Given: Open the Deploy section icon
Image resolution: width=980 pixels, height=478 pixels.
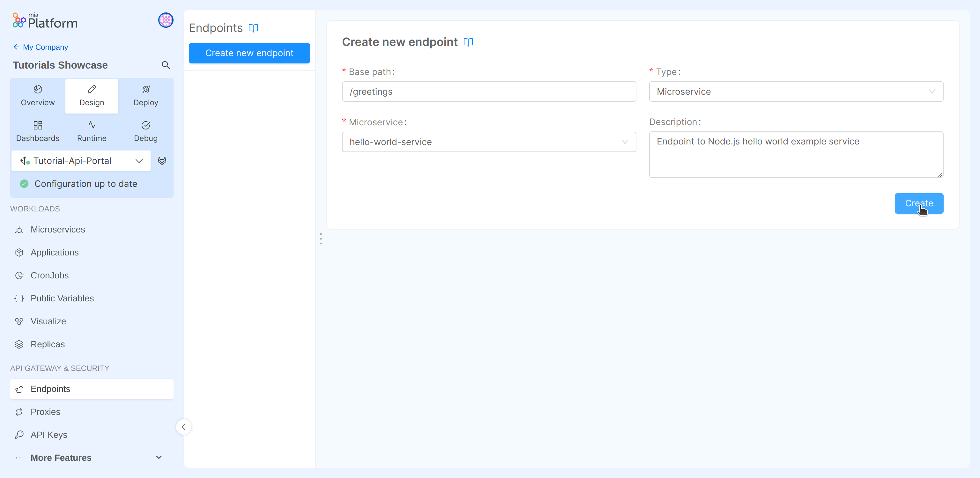Looking at the screenshot, I should click(146, 90).
